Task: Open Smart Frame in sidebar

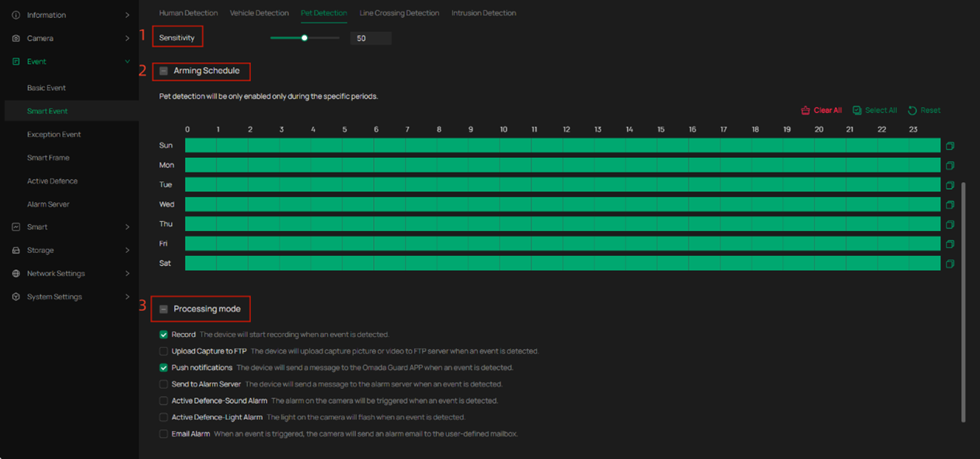Action: (48, 158)
